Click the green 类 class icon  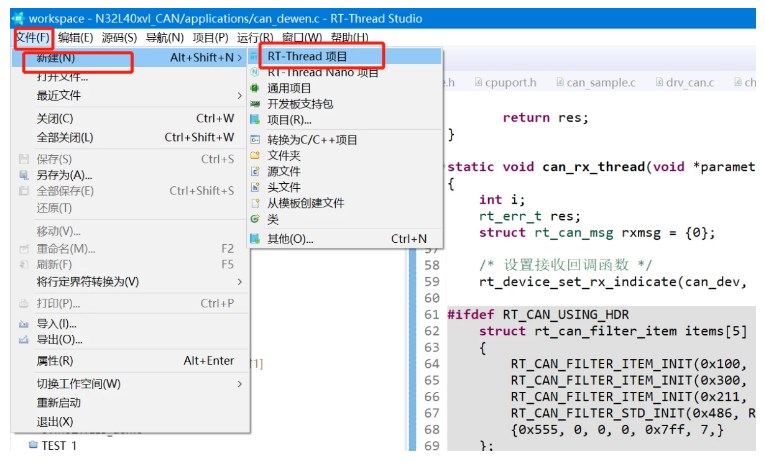(255, 219)
